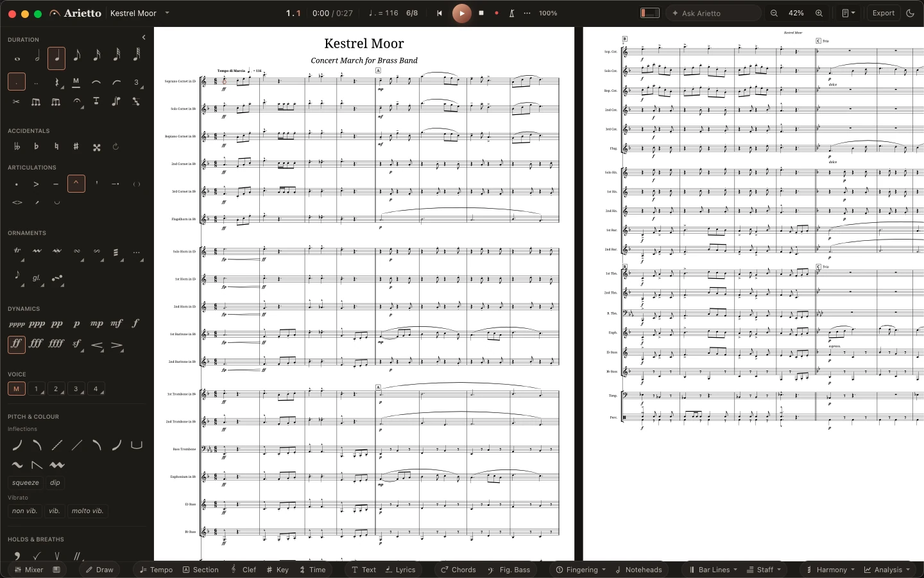This screenshot has height=578, width=924.
Task: Add an accent articulation
Action: pos(36,184)
